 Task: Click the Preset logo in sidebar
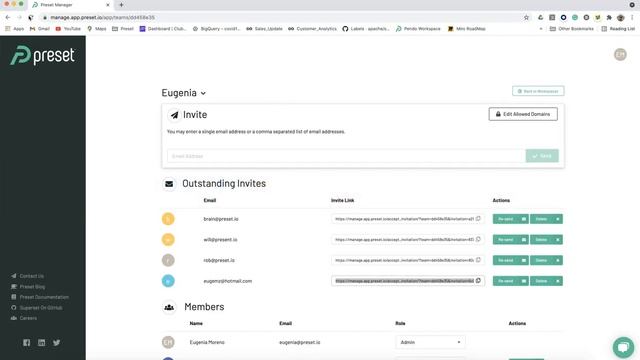[42, 55]
